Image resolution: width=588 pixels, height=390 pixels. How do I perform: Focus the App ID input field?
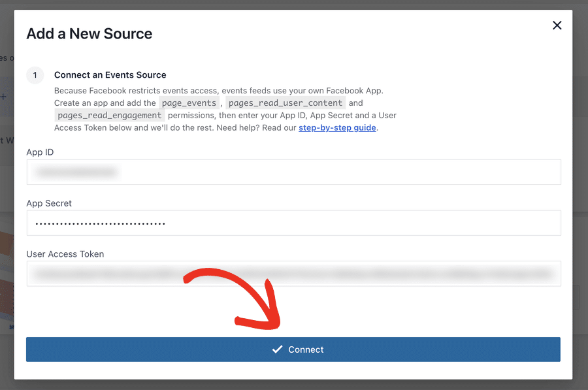(x=293, y=172)
